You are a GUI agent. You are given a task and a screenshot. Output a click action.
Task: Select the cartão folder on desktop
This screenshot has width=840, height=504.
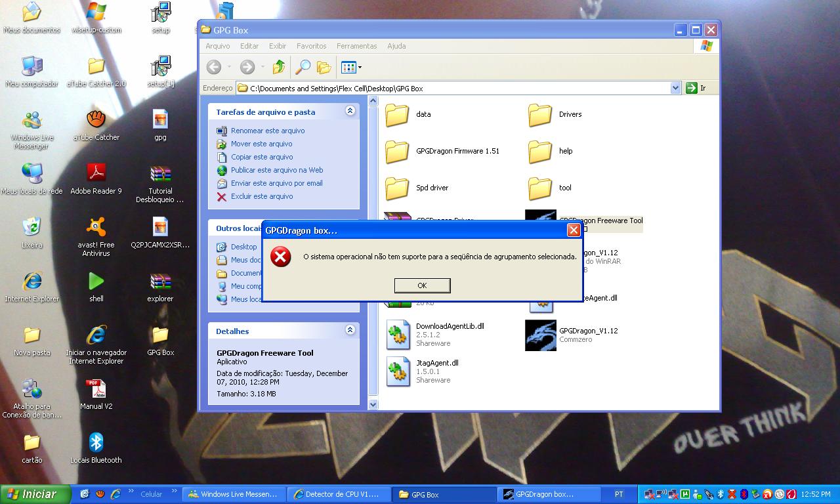pyautogui.click(x=31, y=448)
